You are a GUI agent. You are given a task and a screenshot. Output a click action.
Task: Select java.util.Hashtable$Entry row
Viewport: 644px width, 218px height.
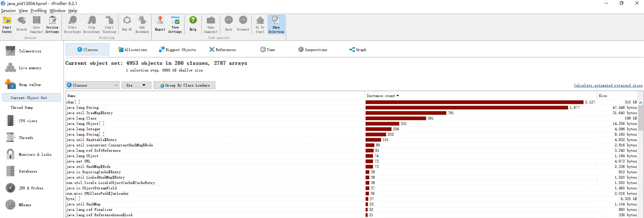(351, 140)
